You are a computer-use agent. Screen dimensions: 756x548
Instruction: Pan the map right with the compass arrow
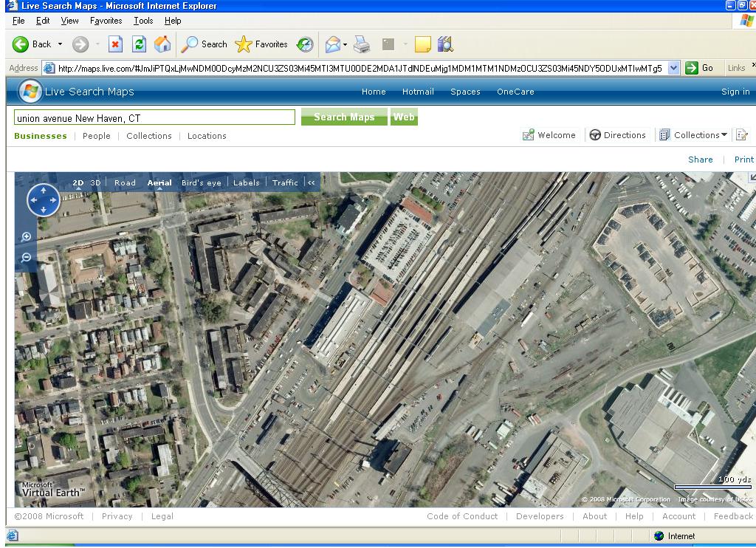coord(54,200)
